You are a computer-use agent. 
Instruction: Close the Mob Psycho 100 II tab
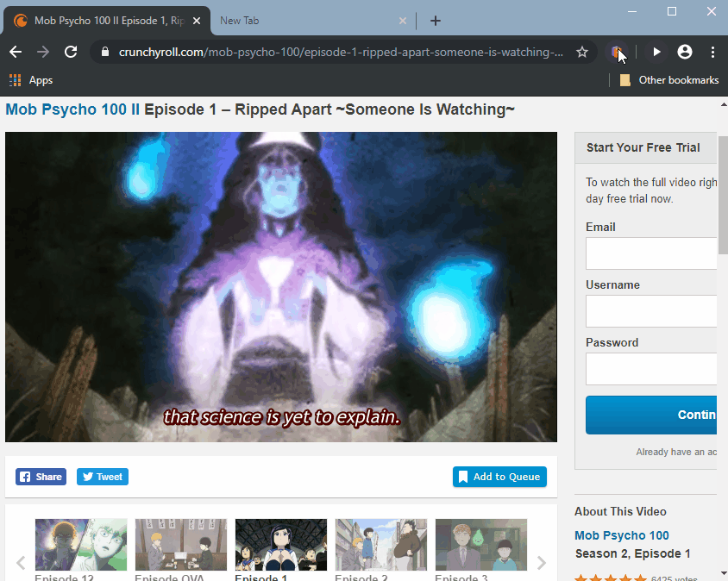(197, 21)
